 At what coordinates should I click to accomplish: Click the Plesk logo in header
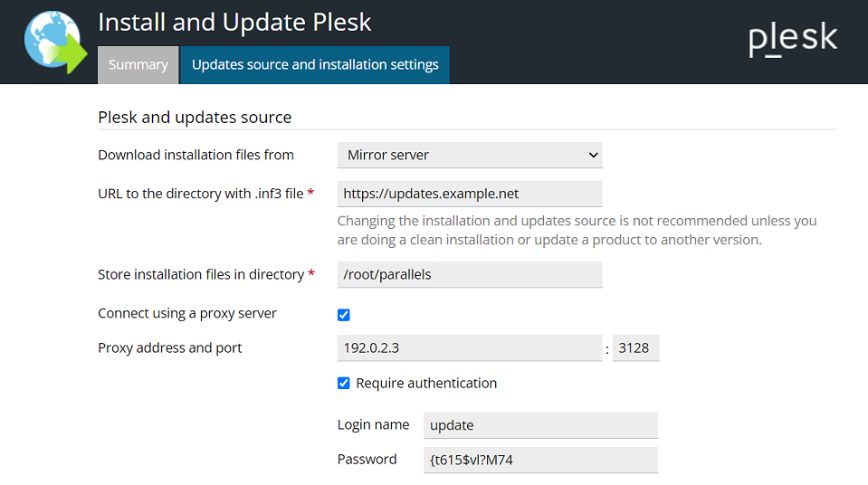tap(793, 40)
